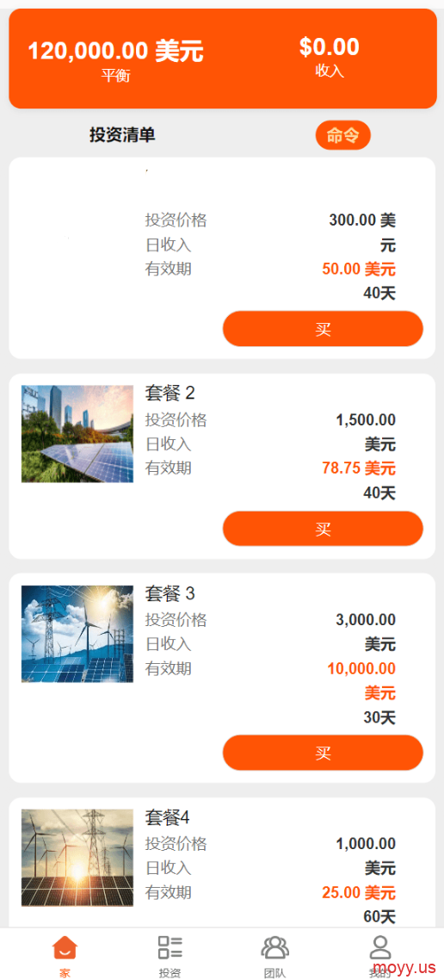Select the 投资清单 tab
Image resolution: width=444 pixels, height=980 pixels.
point(122,134)
